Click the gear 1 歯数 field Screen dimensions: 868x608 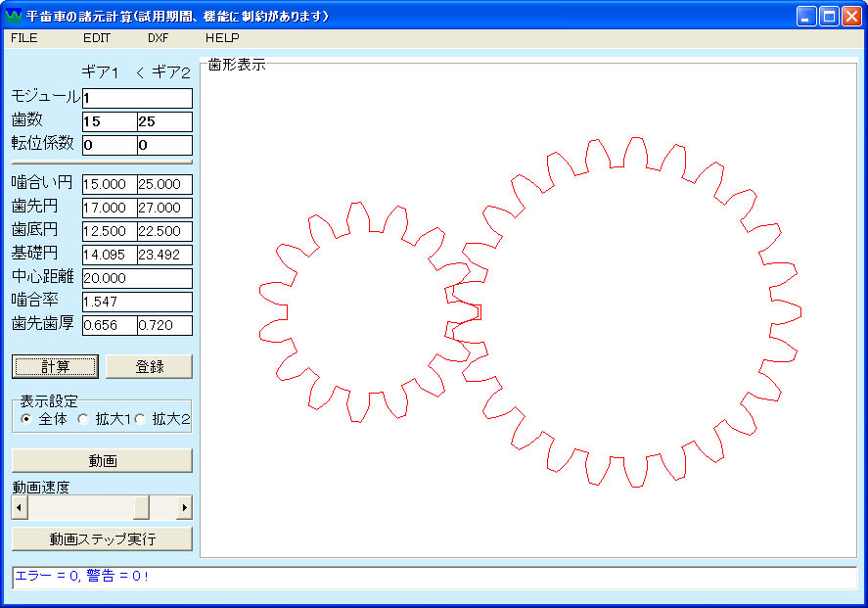[109, 122]
